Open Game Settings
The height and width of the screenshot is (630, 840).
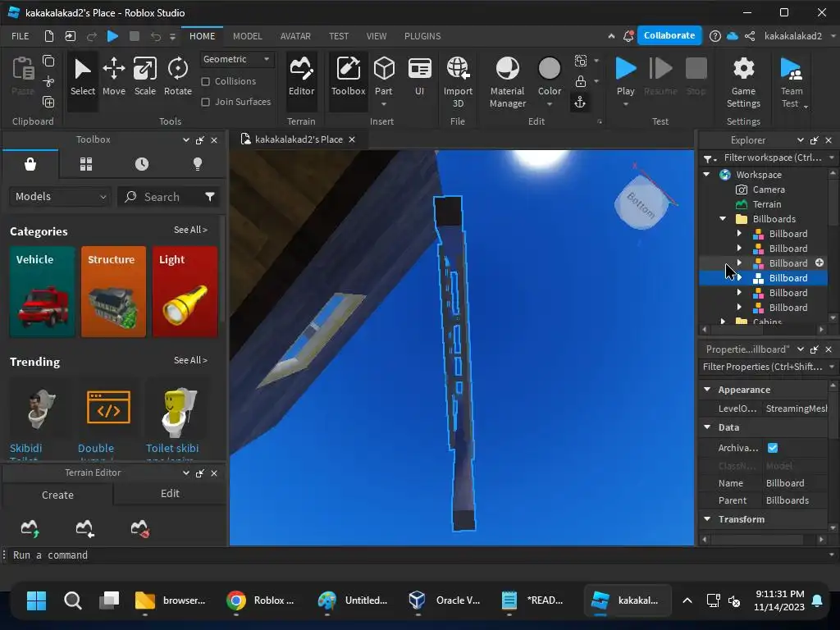[x=743, y=83]
